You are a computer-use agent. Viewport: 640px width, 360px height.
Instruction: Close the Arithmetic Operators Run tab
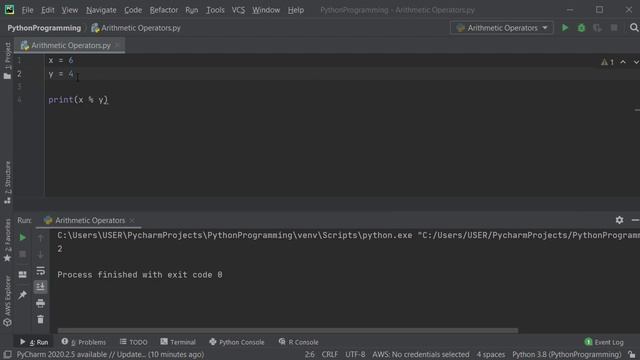point(132,220)
